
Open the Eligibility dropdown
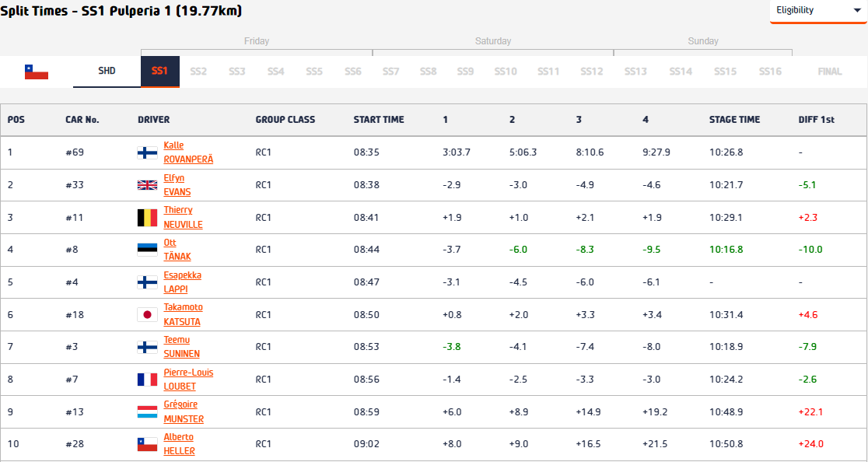(x=818, y=11)
